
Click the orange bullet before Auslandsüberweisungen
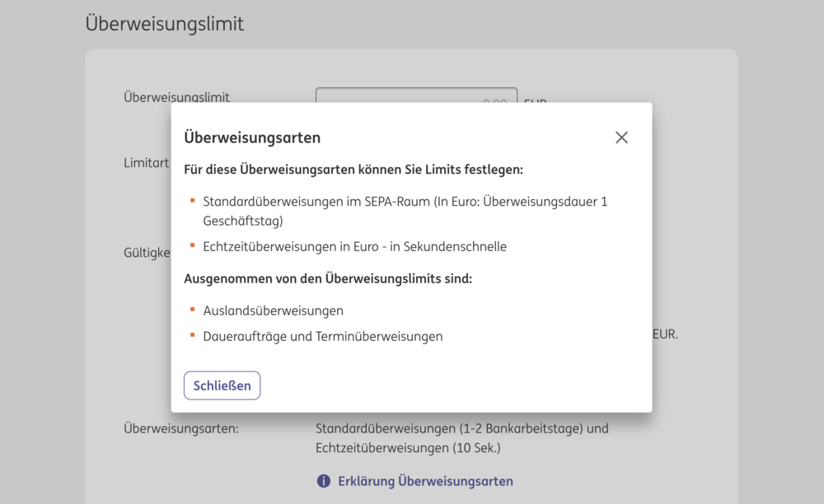coord(192,310)
